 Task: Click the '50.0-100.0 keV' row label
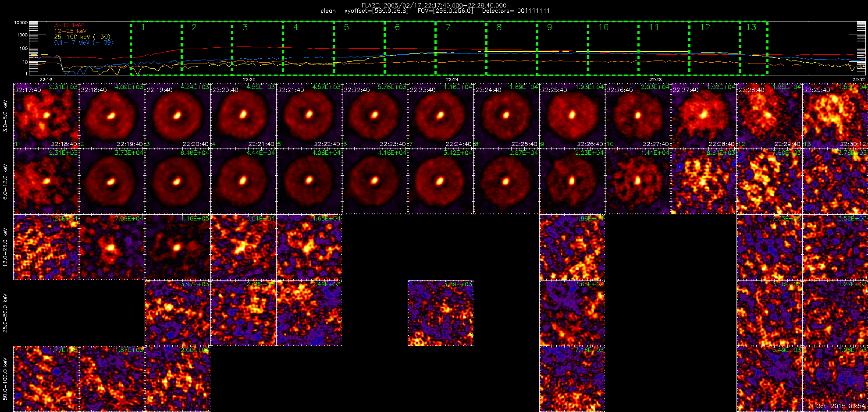pos(5,379)
